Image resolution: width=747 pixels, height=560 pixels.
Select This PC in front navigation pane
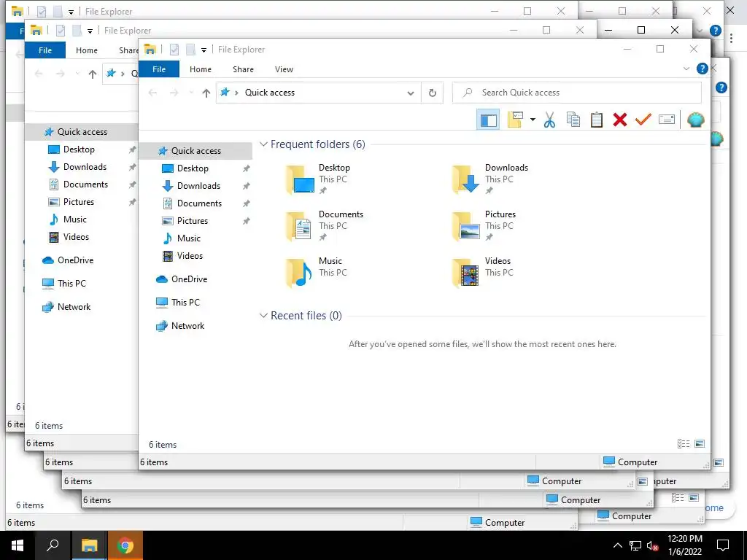(185, 303)
